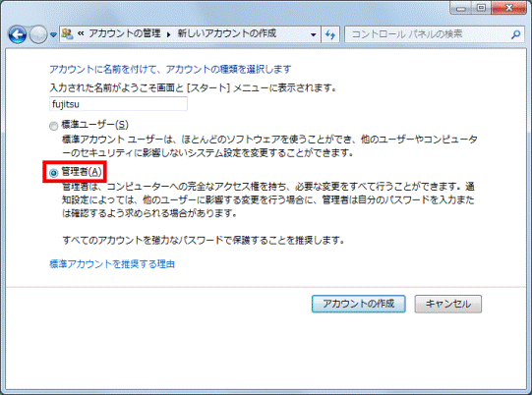Select the 標準ユーザー(S) radio button

click(x=53, y=126)
